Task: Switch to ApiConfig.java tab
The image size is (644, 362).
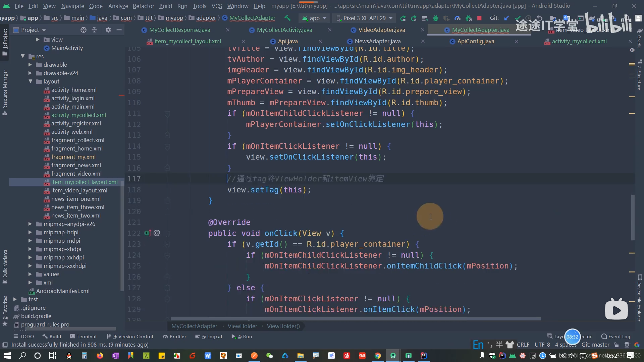Action: (x=476, y=41)
